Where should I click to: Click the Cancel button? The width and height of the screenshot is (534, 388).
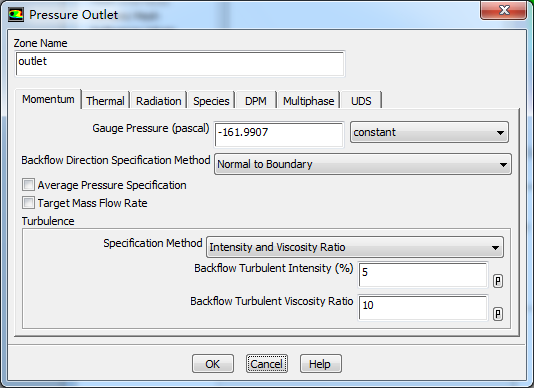(267, 364)
